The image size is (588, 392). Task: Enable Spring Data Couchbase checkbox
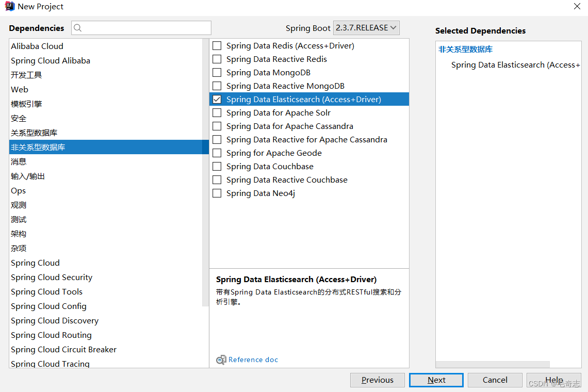217,166
